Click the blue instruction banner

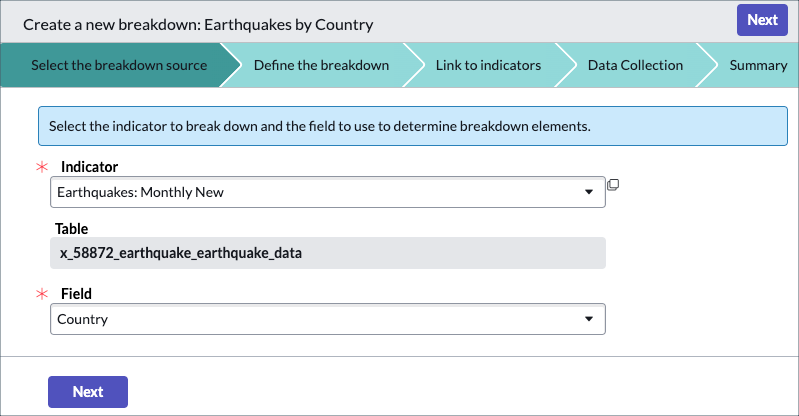pyautogui.click(x=413, y=126)
